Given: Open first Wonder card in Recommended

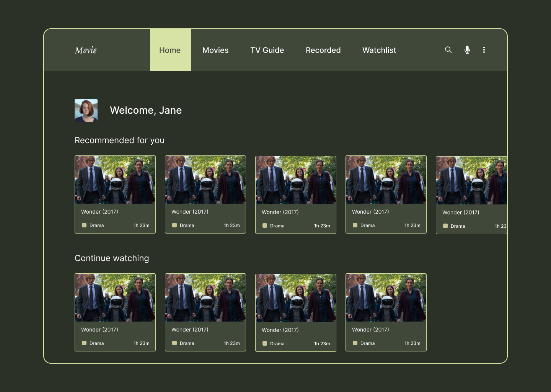Looking at the screenshot, I should (115, 194).
